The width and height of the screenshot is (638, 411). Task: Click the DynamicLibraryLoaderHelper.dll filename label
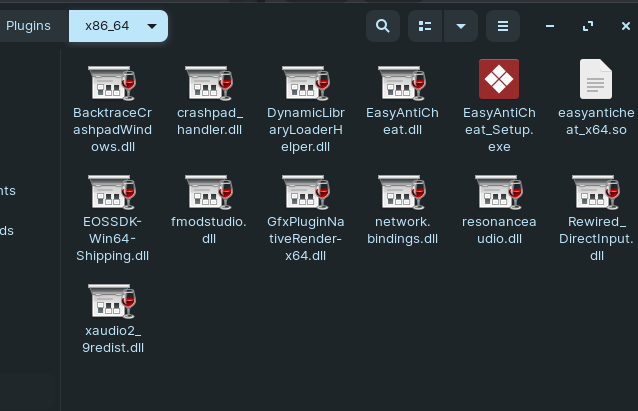click(x=306, y=130)
